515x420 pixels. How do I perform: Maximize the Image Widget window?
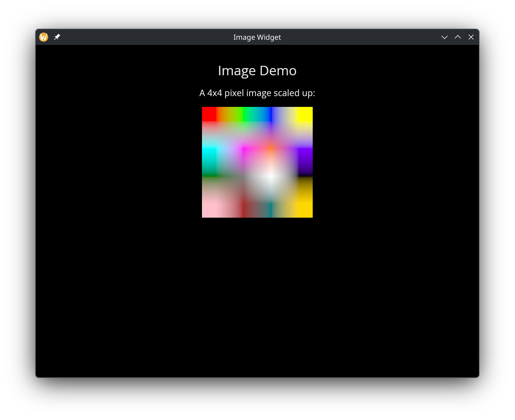pos(458,37)
